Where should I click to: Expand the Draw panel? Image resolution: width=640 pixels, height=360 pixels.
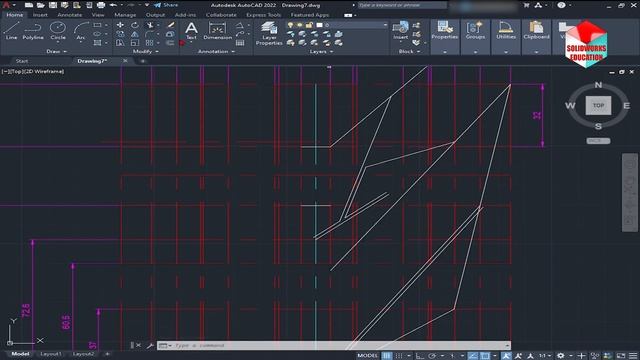[x=56, y=51]
